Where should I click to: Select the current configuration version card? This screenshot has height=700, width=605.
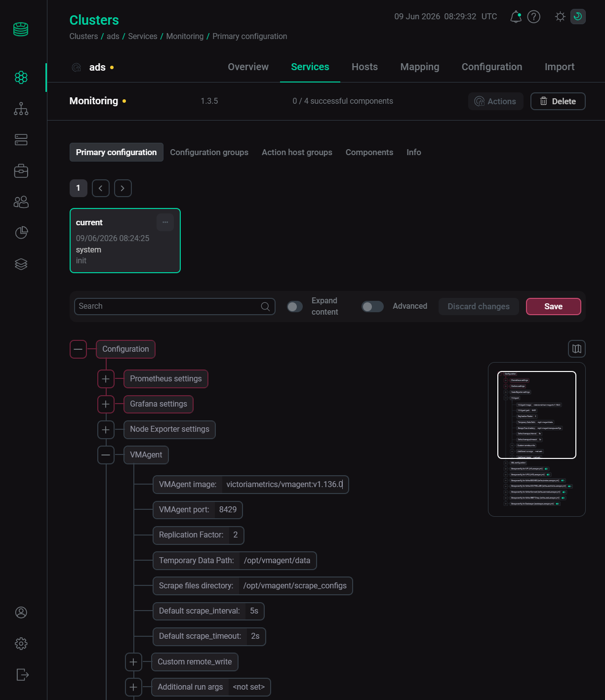[125, 241]
